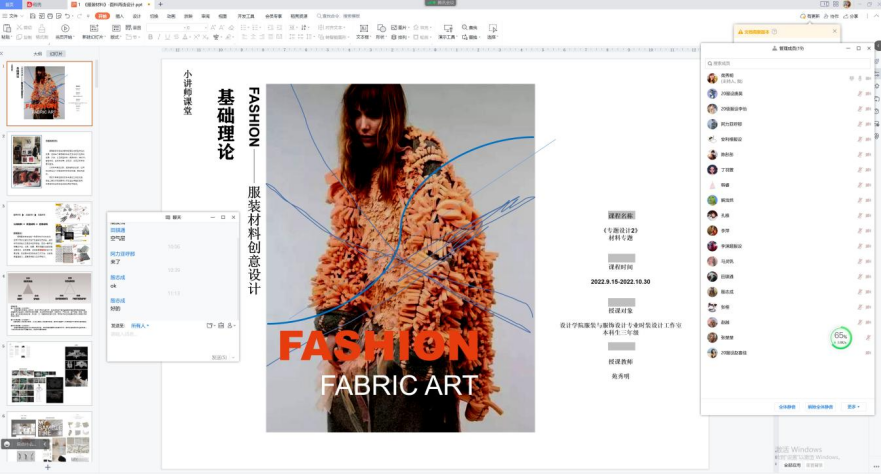Click the member search field
This screenshot has height=475, width=881.
tap(787, 63)
